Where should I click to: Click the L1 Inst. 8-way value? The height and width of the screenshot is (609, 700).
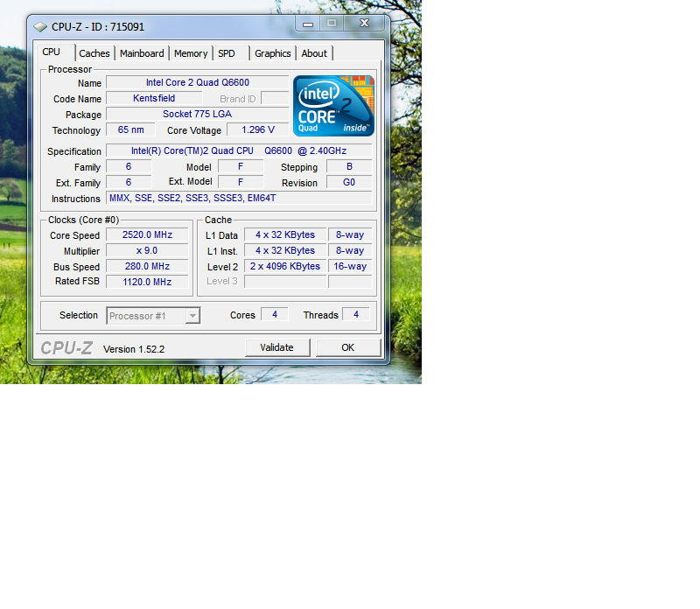coord(350,250)
